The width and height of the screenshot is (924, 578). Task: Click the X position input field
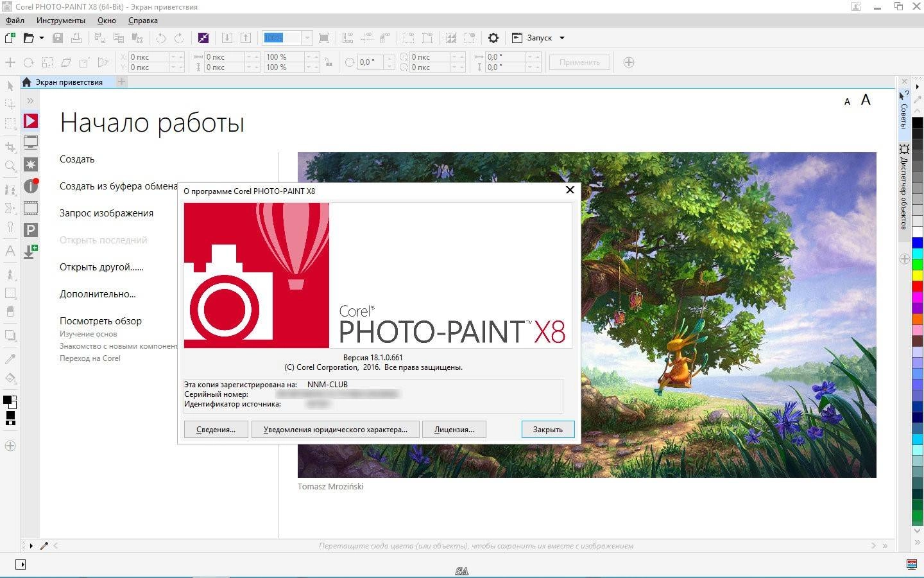149,57
